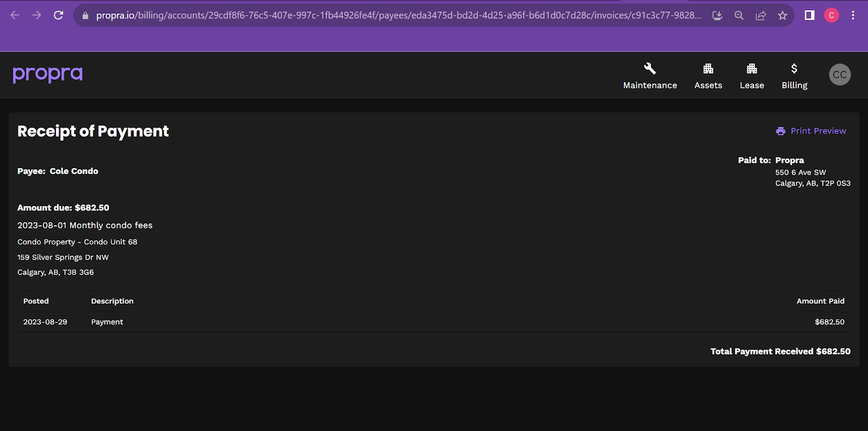
Task: Click Calgary, AB, T2P 0S3 text
Action: click(x=813, y=183)
